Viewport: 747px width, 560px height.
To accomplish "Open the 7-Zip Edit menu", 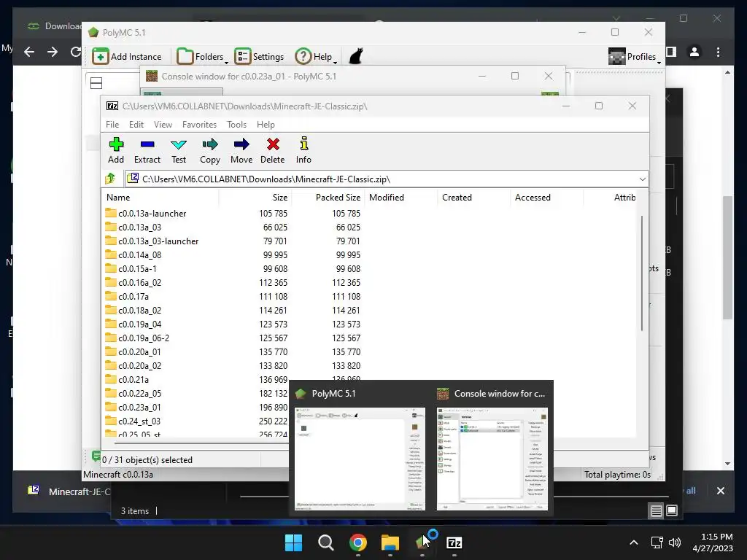I will (136, 124).
